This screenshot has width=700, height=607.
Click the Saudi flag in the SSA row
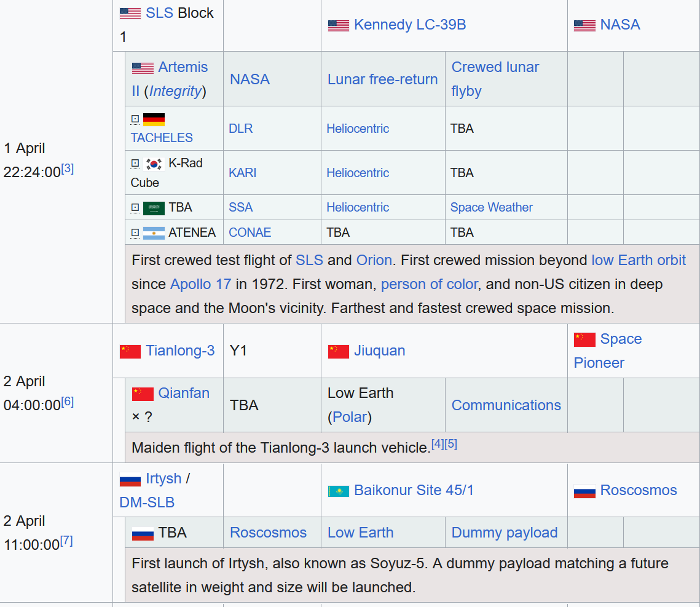pyautogui.click(x=154, y=208)
